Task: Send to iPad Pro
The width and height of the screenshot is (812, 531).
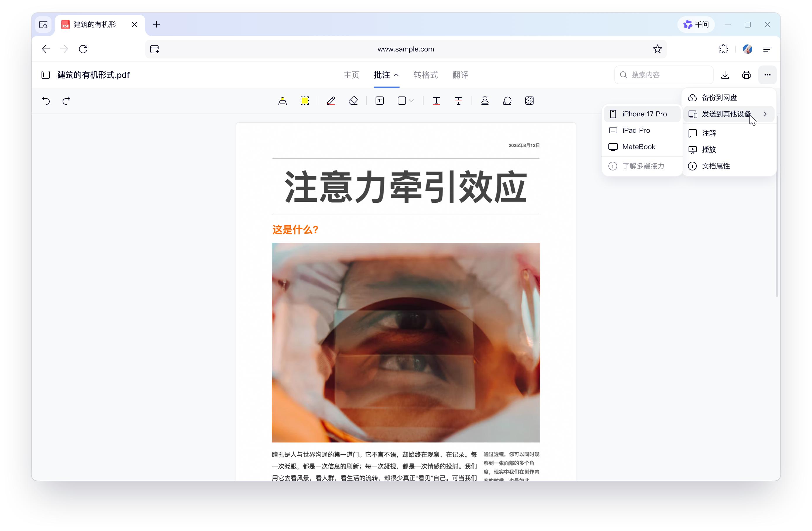Action: (x=642, y=130)
